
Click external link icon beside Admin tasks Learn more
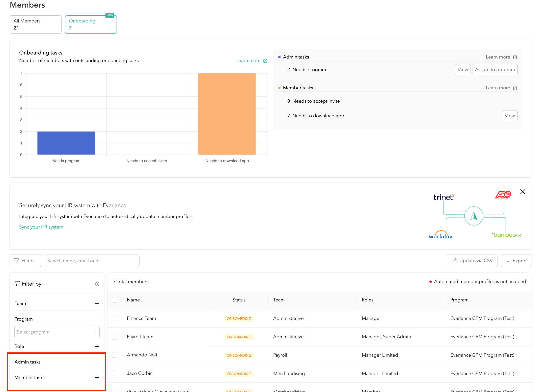(515, 57)
